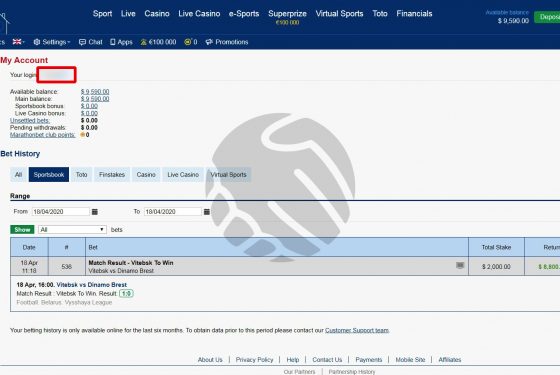Open the Vitebsk vs Dinamo Brest event link
This screenshot has width=560, height=375.
coord(92,285)
